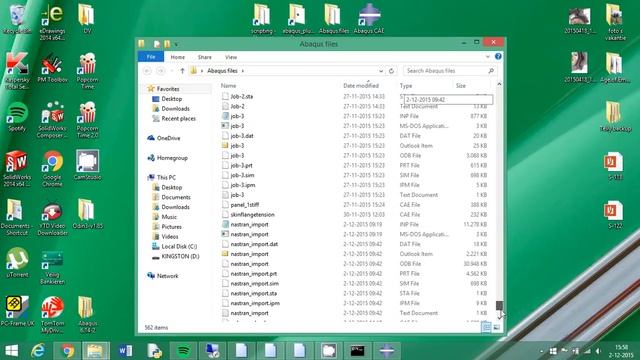Expand Abaqus files breadcrumb arrow
Screen dimensions: 640x360
point(243,71)
